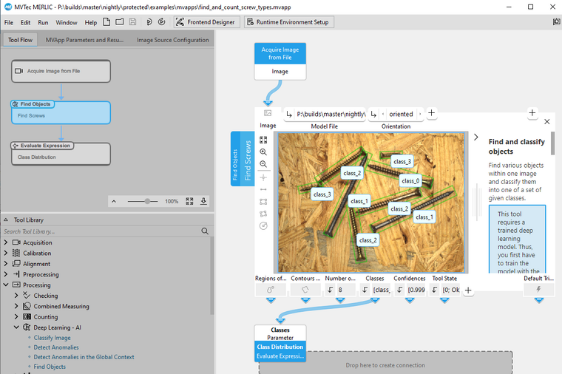Viewport: 562px width, 375px height.
Task: Add a parameter with plus beside Orientation
Action: pyautogui.click(x=432, y=113)
